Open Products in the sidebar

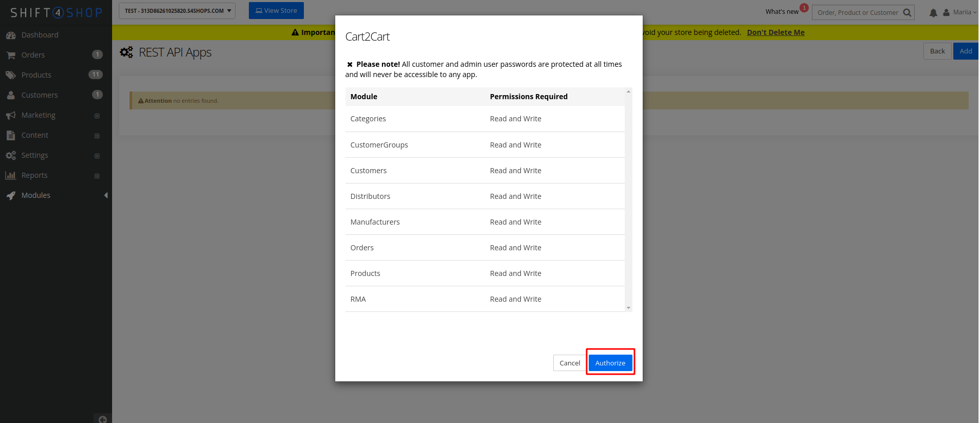(x=36, y=75)
